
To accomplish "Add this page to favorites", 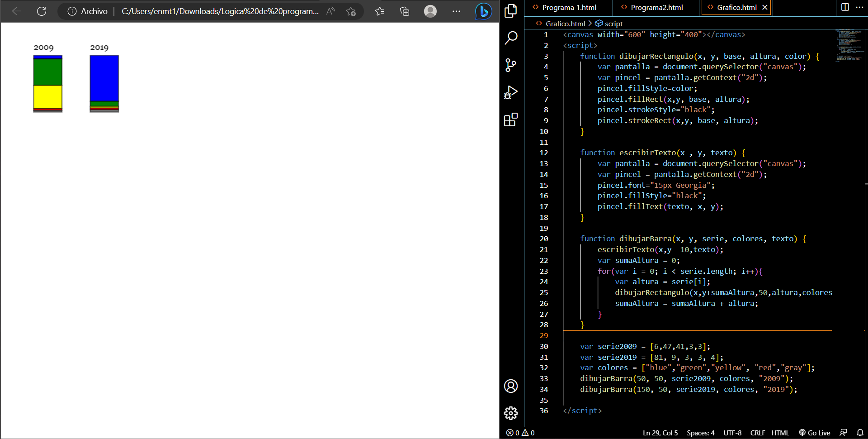I will pyautogui.click(x=351, y=11).
